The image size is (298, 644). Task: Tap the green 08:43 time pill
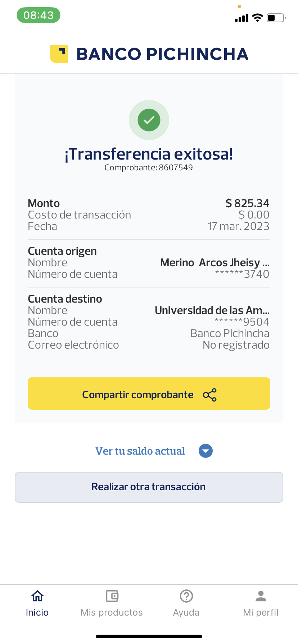[39, 15]
